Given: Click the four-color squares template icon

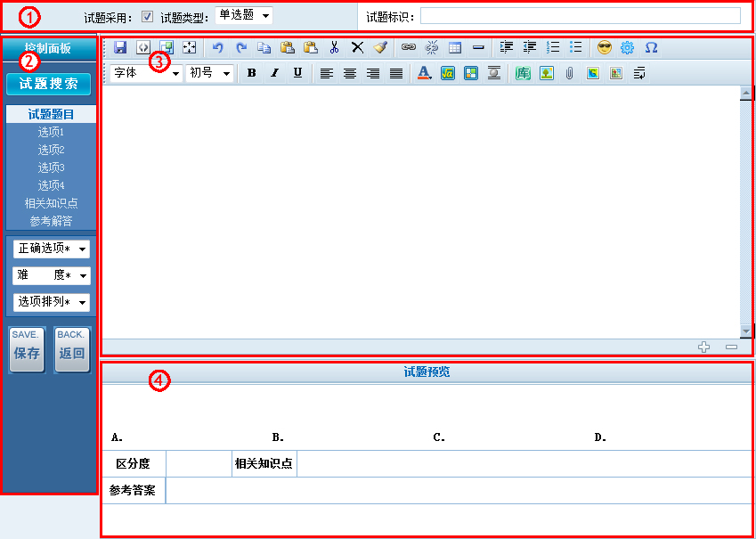Looking at the screenshot, I should [x=471, y=73].
